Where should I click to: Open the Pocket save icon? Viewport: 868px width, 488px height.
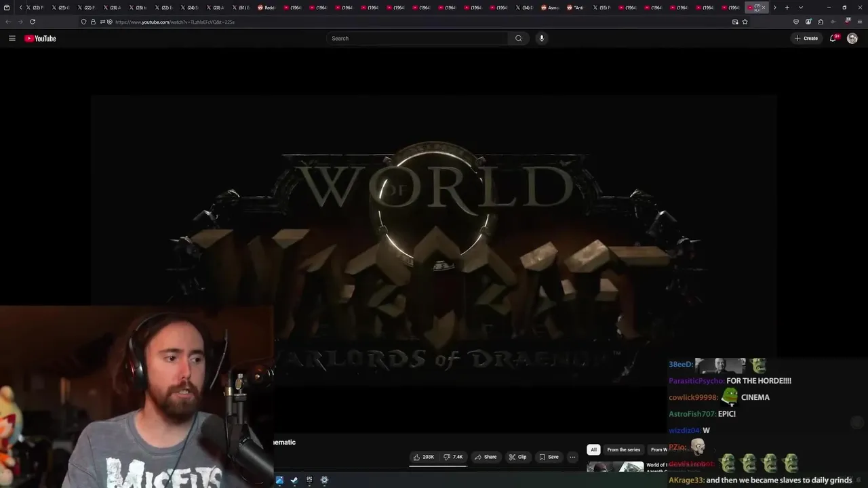(x=796, y=22)
